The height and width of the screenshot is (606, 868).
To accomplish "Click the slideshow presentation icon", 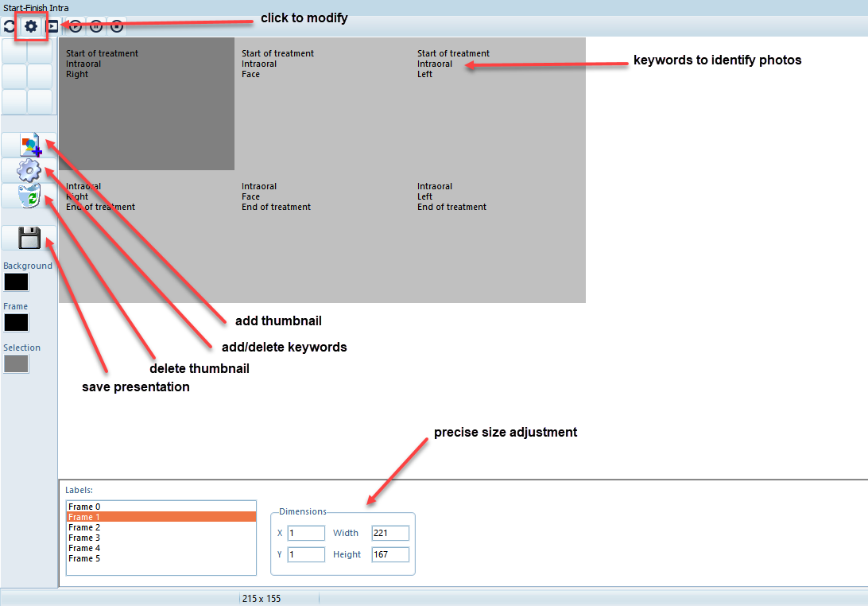I will pyautogui.click(x=52, y=26).
